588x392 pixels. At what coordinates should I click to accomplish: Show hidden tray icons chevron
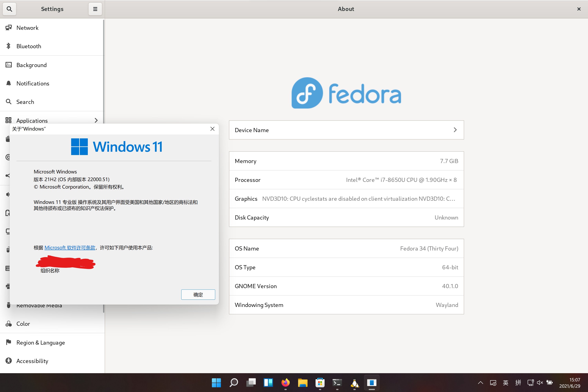pyautogui.click(x=481, y=383)
